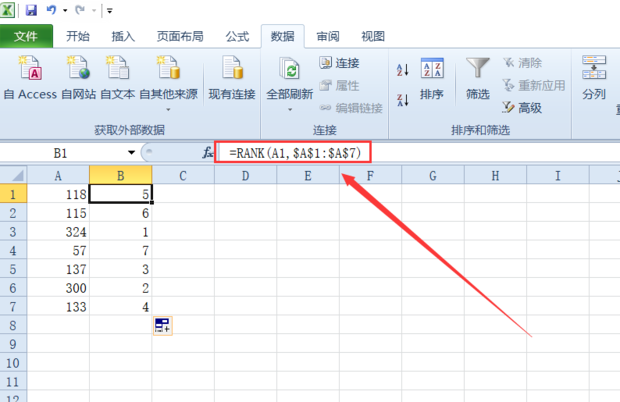Switch to the 开始 tab
The height and width of the screenshot is (402, 620).
[78, 36]
